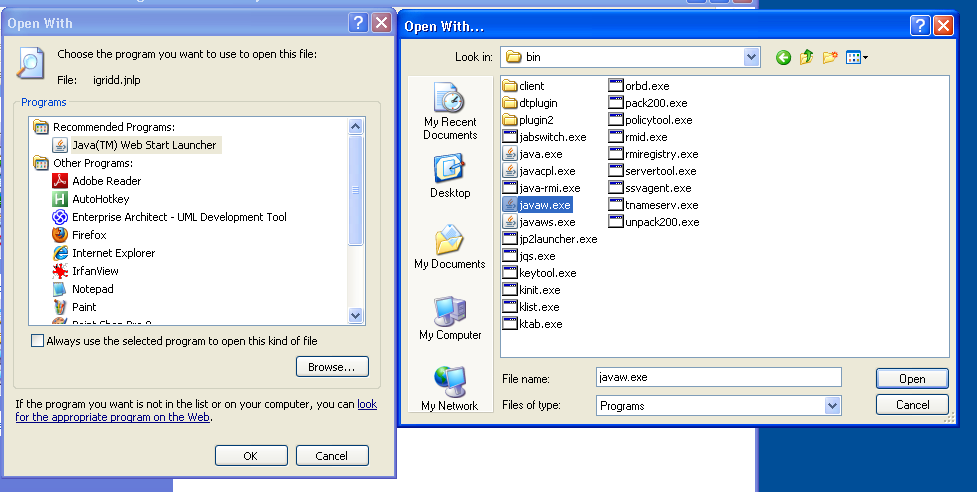Select pack200.exe in the file list
This screenshot has height=492, width=977.
648,103
